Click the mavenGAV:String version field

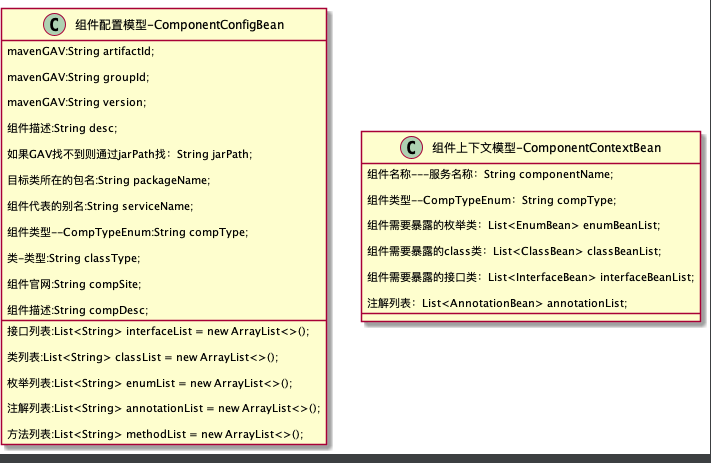(x=77, y=102)
